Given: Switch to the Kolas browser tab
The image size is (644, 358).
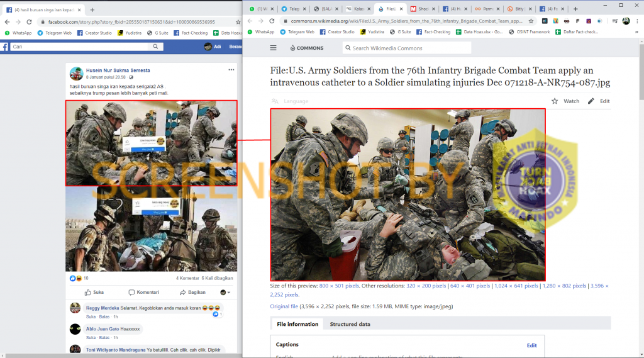Looking at the screenshot, I should [x=358, y=9].
